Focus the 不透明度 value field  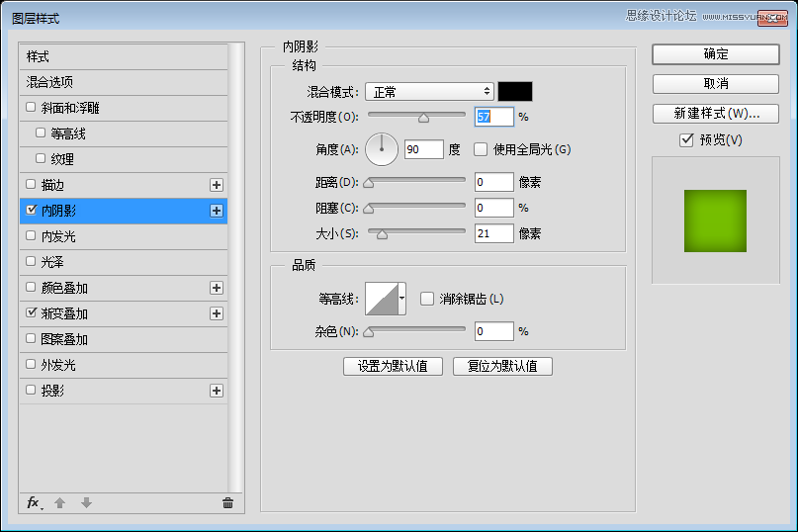tap(494, 117)
